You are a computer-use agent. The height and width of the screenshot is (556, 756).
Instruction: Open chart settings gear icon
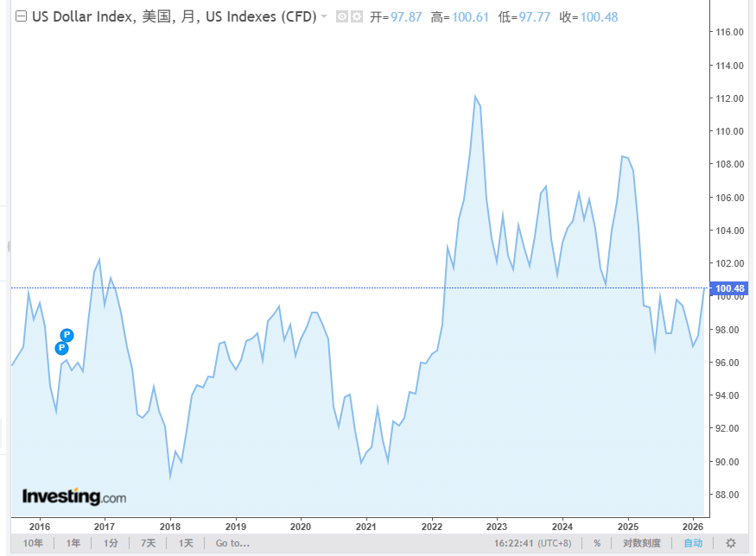click(x=730, y=543)
